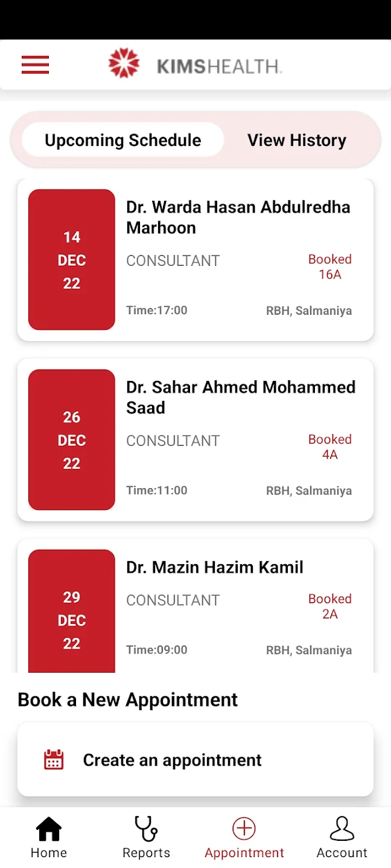Tap the Appointment plus circle icon
Viewport: 391px width, 868px height.
(x=244, y=829)
